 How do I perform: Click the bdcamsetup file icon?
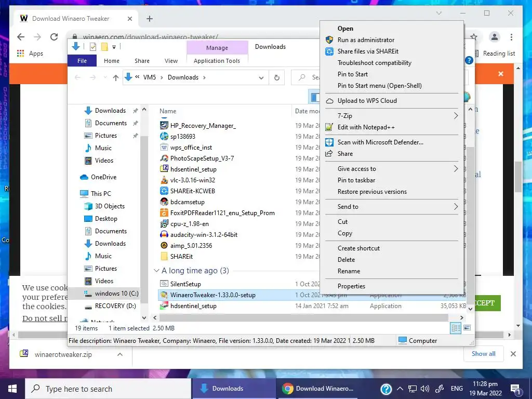pyautogui.click(x=164, y=202)
